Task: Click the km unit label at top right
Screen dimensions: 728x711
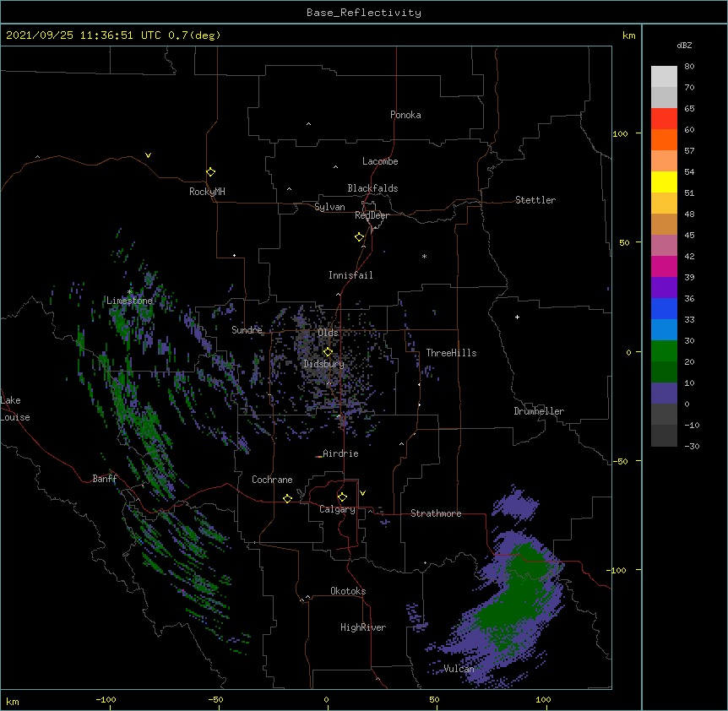Action: (629, 35)
